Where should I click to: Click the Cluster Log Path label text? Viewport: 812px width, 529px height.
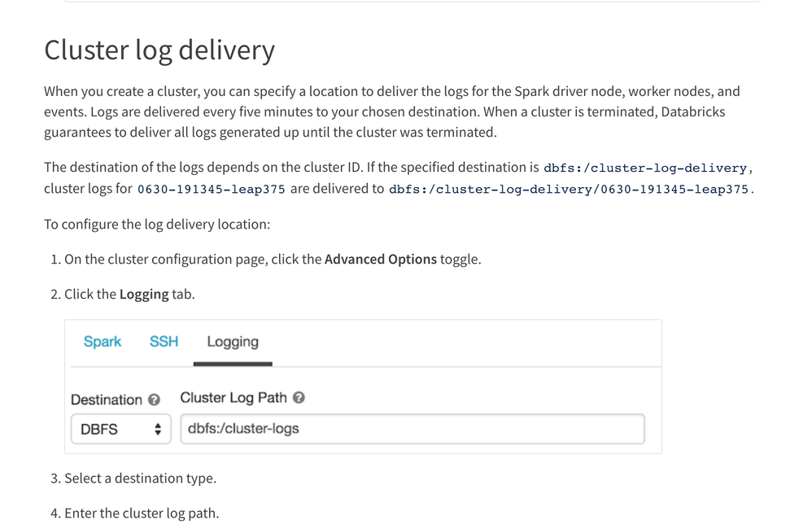234,398
